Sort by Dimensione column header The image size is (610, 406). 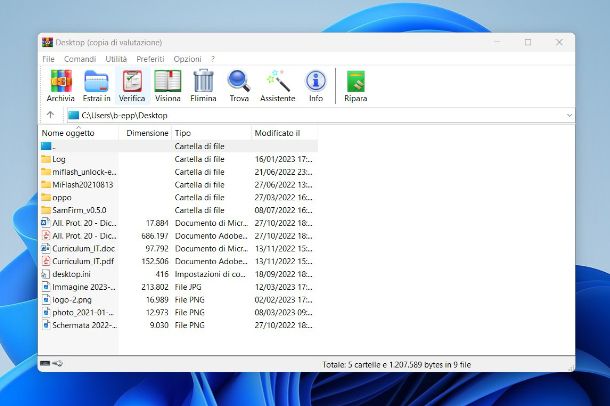pos(145,133)
